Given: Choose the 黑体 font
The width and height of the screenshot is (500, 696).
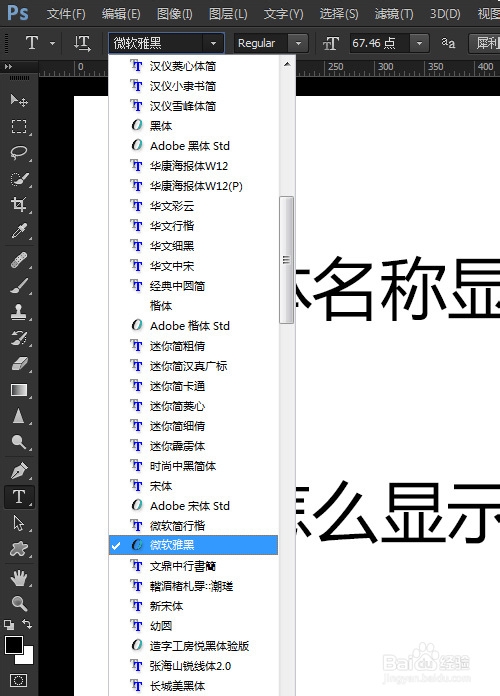Looking at the screenshot, I should click(194, 126).
